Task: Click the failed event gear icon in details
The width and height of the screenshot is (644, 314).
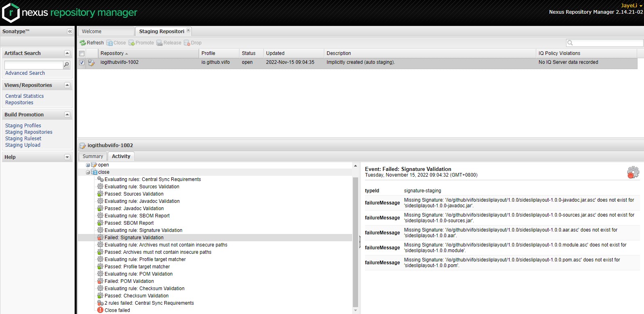Action: click(633, 172)
